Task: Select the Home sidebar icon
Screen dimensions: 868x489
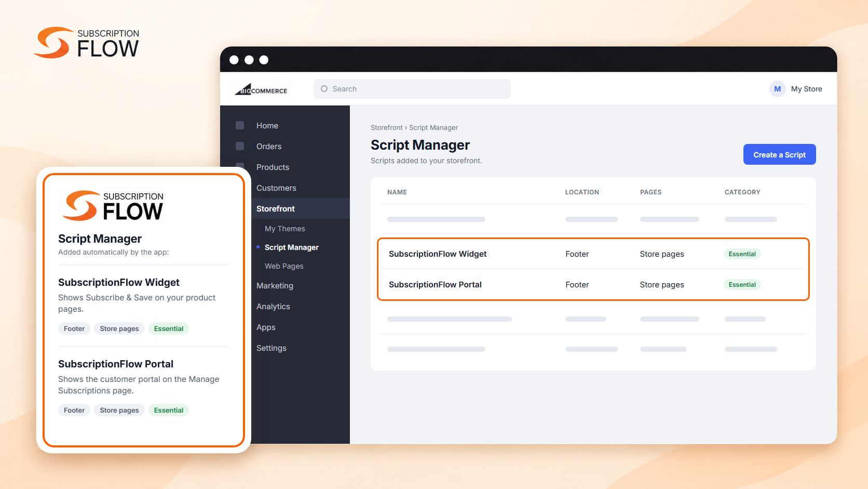Action: [x=240, y=125]
